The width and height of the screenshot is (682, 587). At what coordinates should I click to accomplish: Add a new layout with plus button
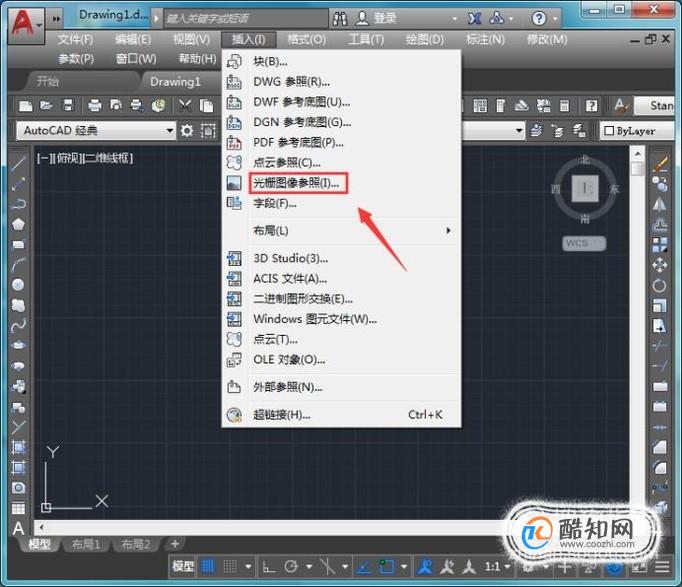(x=175, y=544)
